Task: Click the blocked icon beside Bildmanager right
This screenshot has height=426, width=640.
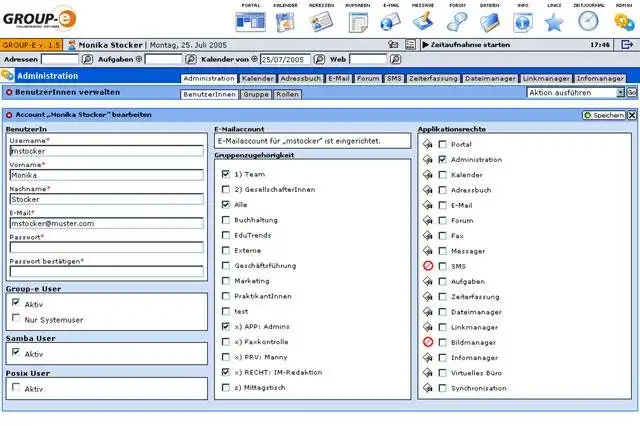Action: pos(428,342)
